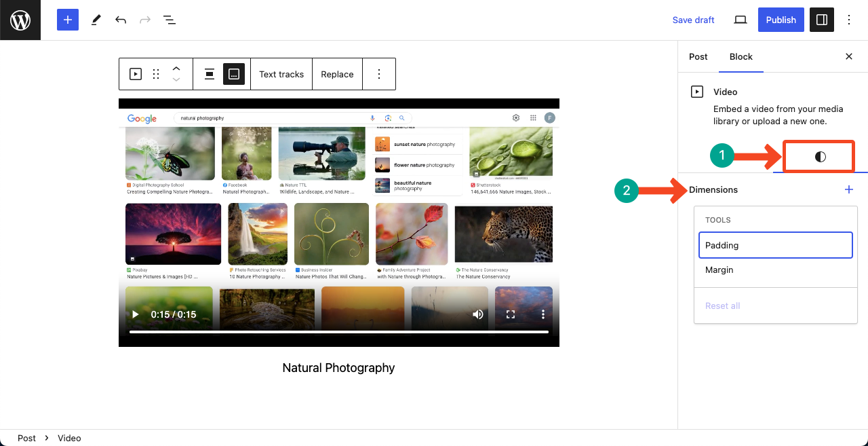Click the pencil Edit tool icon
The width and height of the screenshot is (868, 446).
point(96,20)
